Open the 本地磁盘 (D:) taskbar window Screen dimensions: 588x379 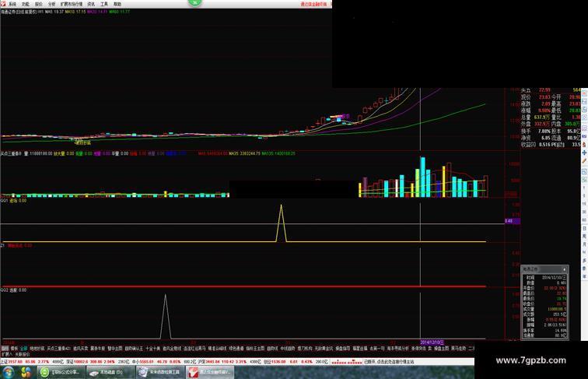point(110,372)
